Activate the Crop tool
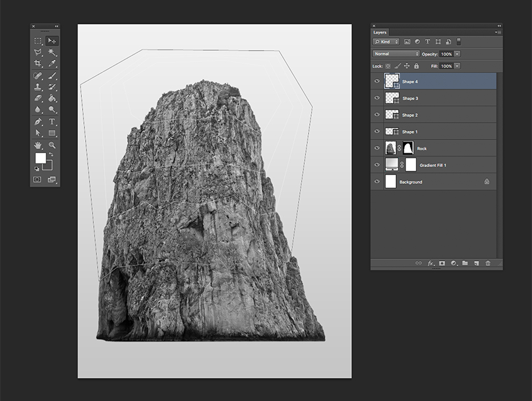The width and height of the screenshot is (532, 401). click(x=38, y=63)
